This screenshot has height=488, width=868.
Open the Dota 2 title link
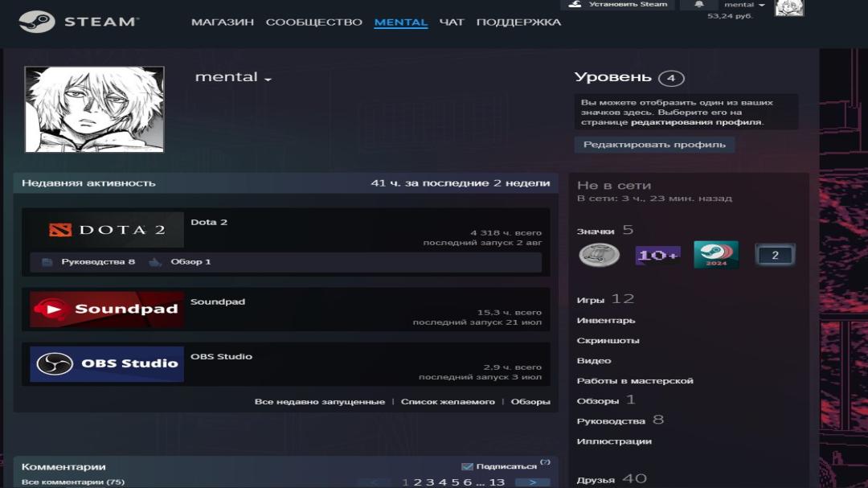[209, 222]
